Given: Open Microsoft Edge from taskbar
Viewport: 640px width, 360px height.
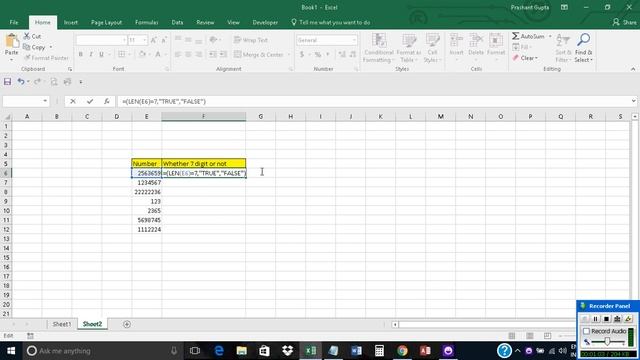Looking at the screenshot, I should coord(219,351).
